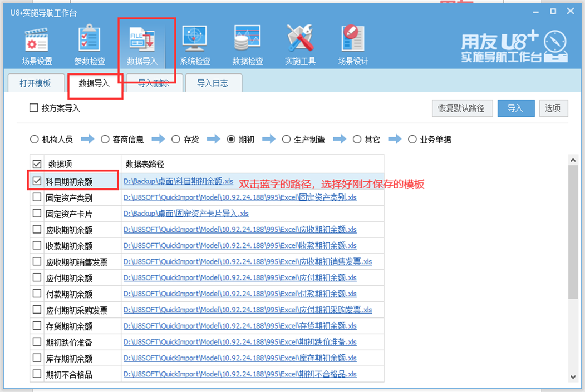Select the 机构人员 radio button
This screenshot has width=585, height=392.
[x=35, y=140]
